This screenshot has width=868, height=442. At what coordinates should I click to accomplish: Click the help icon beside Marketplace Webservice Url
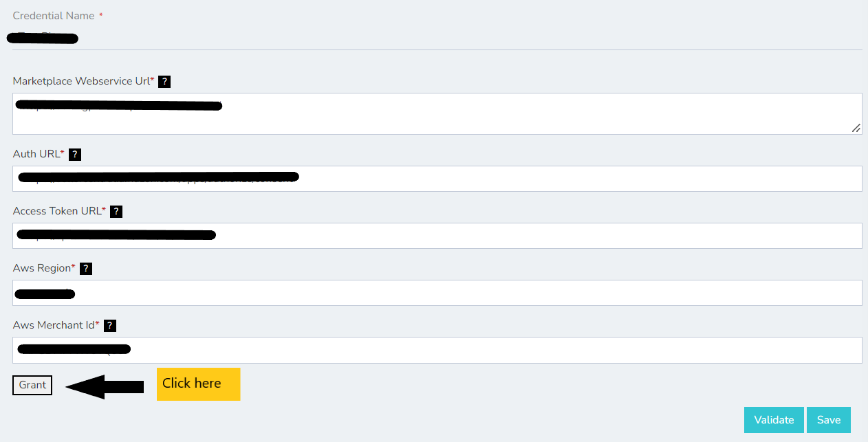pos(164,82)
